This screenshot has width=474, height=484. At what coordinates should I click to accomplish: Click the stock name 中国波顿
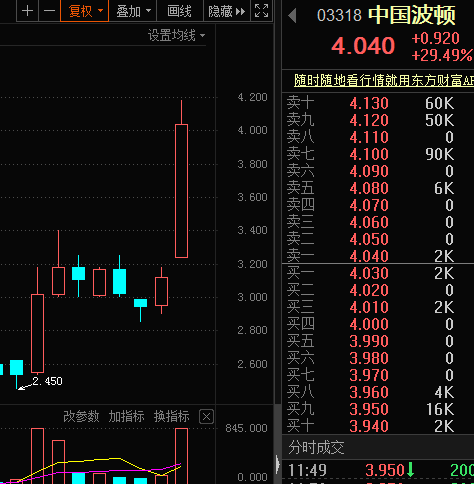point(412,15)
